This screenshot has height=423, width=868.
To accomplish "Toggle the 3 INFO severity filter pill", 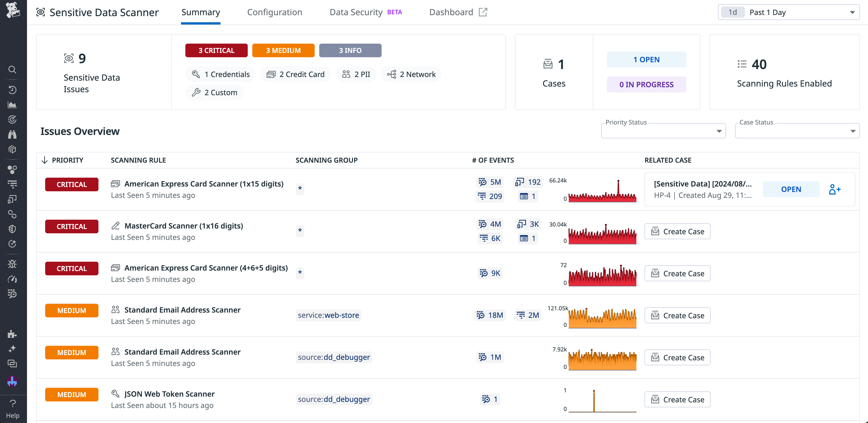I will pos(350,50).
